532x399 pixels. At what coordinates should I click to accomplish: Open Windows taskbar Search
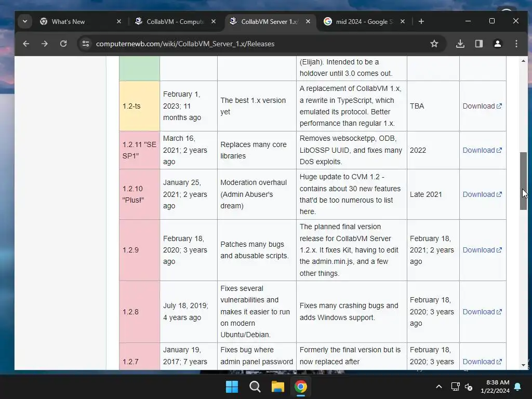tap(255, 387)
